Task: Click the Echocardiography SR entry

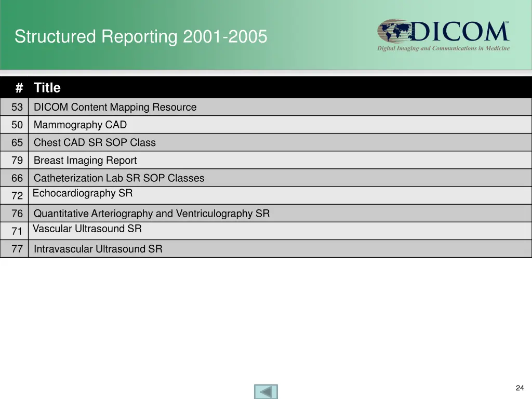Action: point(83,193)
